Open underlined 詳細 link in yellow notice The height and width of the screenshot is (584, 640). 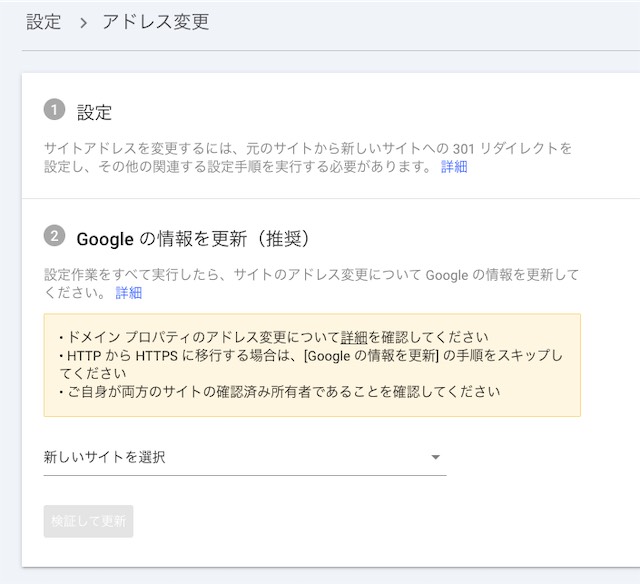click(354, 337)
